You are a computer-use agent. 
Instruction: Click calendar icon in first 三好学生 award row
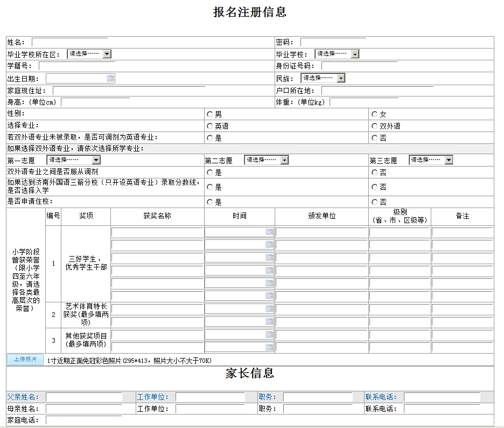click(269, 232)
